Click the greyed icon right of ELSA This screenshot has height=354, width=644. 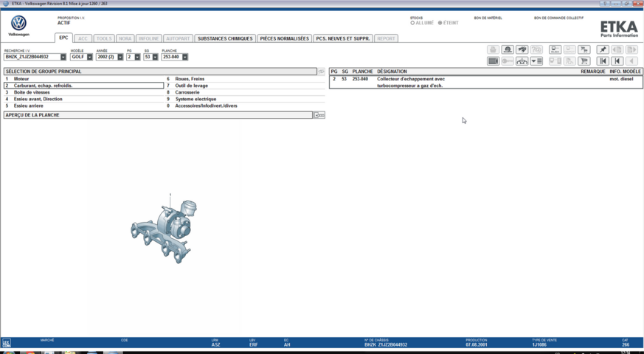[569, 49]
